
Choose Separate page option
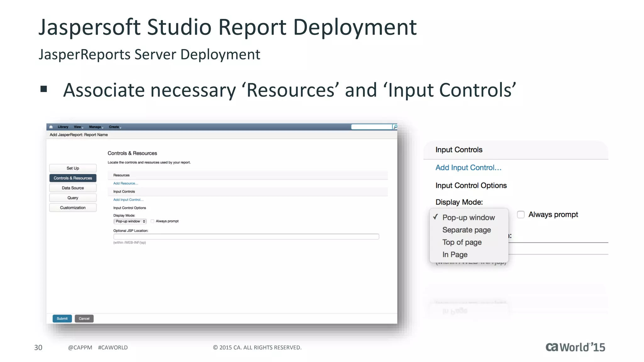[469, 230]
